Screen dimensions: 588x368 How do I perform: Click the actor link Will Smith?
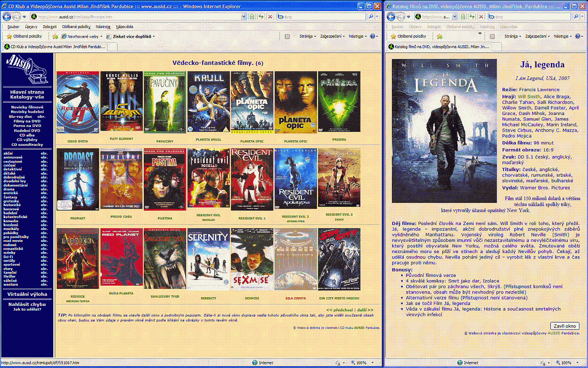[529, 97]
